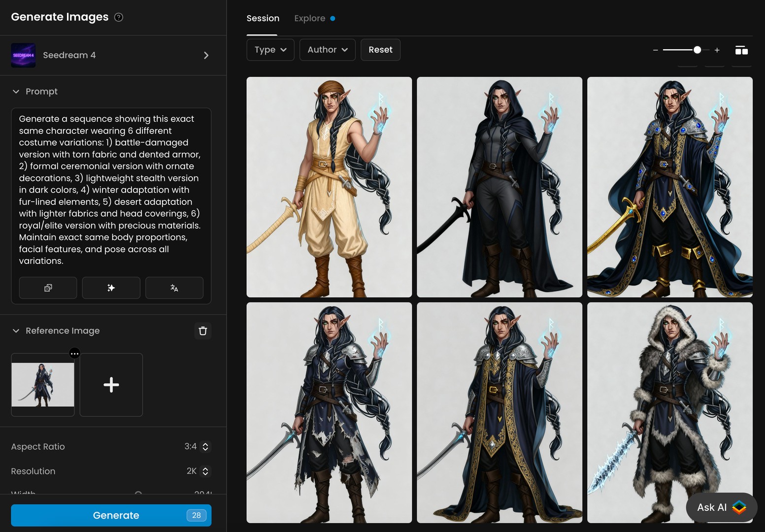Zoom in thumbnails with the plus icon
765x532 pixels.
tap(717, 50)
